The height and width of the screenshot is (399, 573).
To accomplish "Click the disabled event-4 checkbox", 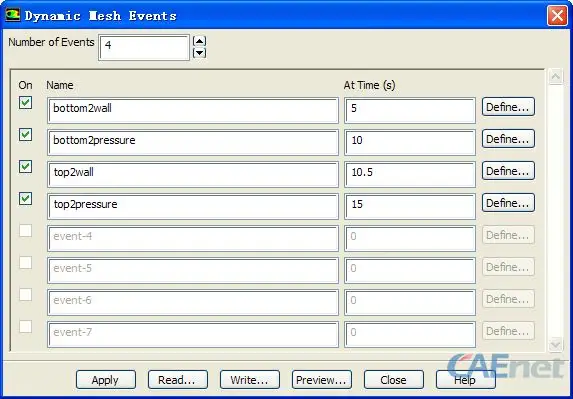I will (25, 231).
